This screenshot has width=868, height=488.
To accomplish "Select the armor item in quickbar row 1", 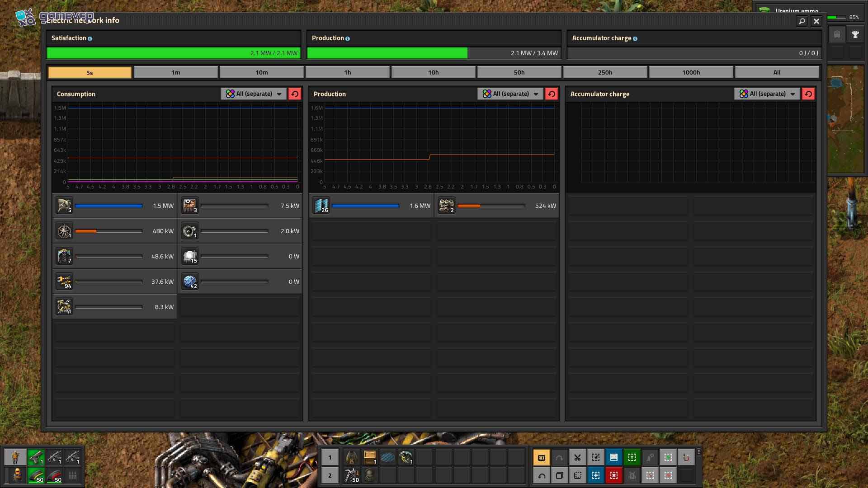I will point(351,457).
